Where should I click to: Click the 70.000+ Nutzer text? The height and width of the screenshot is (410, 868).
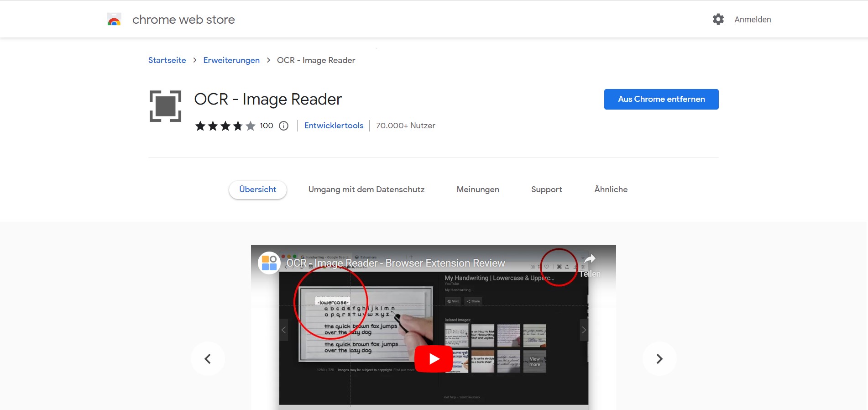[x=406, y=126]
